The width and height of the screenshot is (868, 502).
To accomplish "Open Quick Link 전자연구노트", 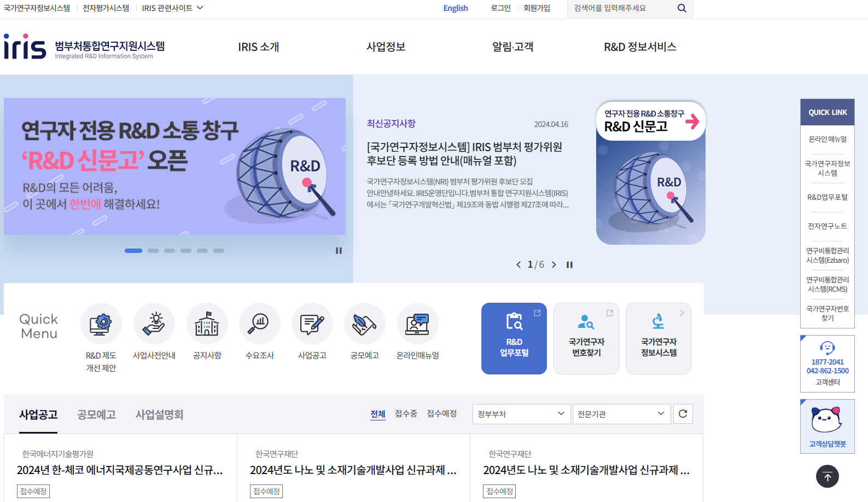I will coord(828,226).
